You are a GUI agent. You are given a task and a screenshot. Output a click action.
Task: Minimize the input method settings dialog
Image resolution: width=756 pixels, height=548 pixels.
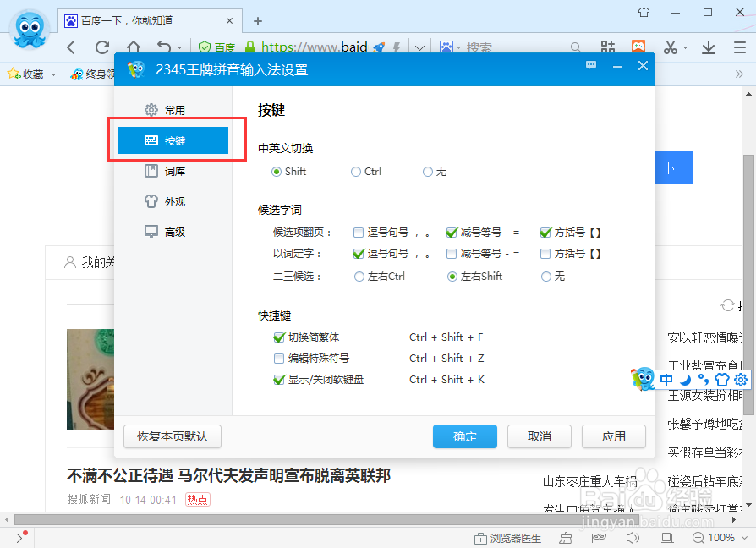pos(617,67)
